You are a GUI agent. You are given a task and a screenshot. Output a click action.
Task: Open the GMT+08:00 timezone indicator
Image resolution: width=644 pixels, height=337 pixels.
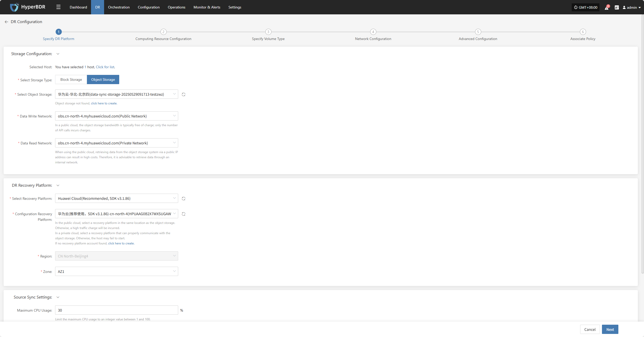pos(586,7)
